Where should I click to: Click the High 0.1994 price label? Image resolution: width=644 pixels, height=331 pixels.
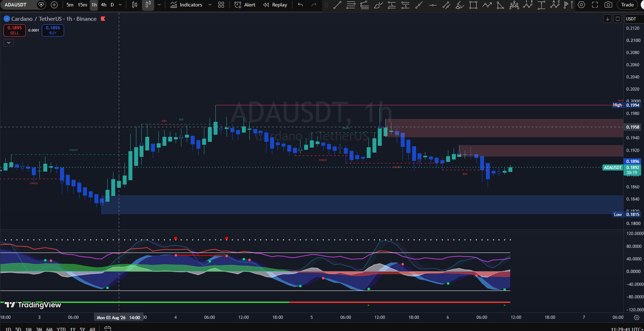pyautogui.click(x=626, y=105)
